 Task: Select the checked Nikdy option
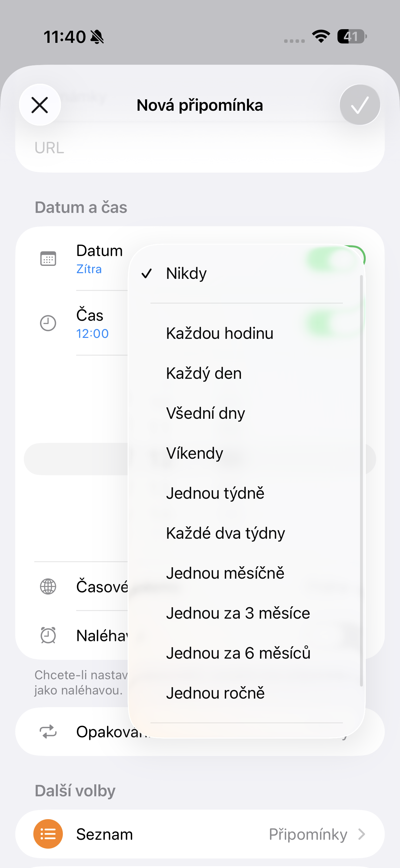coord(186,273)
